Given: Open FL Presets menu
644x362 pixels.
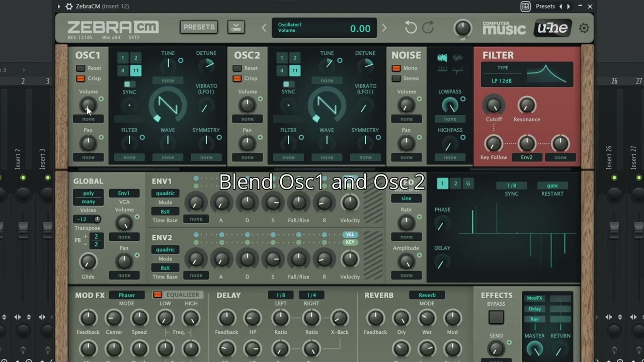Looking at the screenshot, I should tap(545, 7).
